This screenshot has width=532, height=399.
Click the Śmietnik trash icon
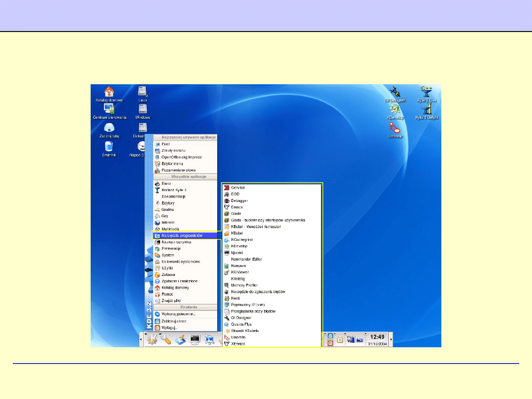109,146
